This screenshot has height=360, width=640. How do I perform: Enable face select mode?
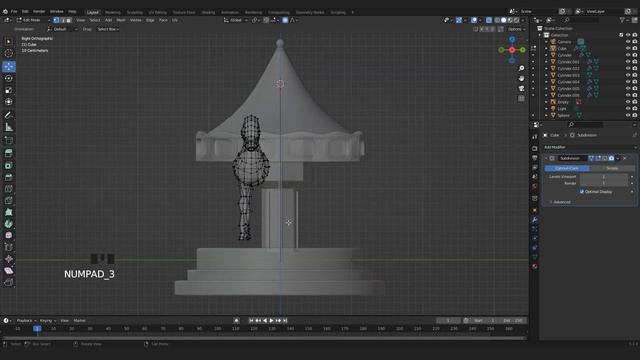69,20
